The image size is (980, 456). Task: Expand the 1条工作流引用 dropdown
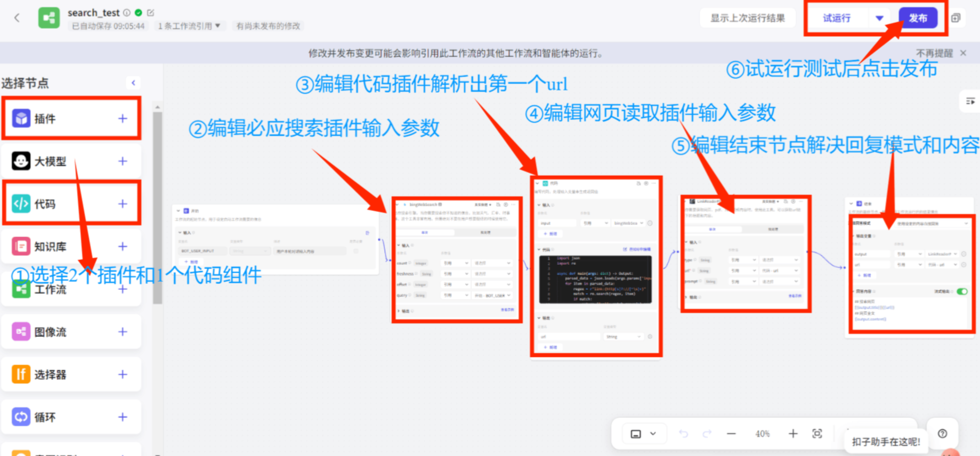click(x=189, y=26)
